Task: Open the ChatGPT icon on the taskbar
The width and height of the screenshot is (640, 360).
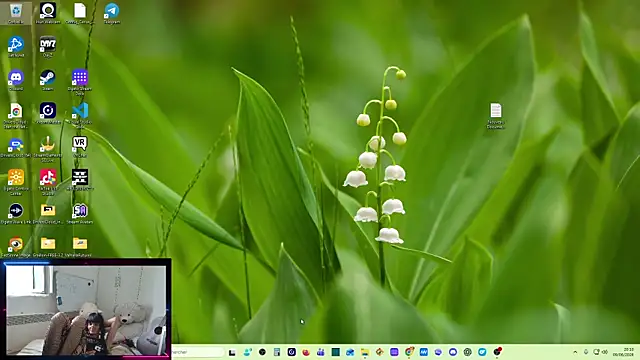Action: coord(468,352)
